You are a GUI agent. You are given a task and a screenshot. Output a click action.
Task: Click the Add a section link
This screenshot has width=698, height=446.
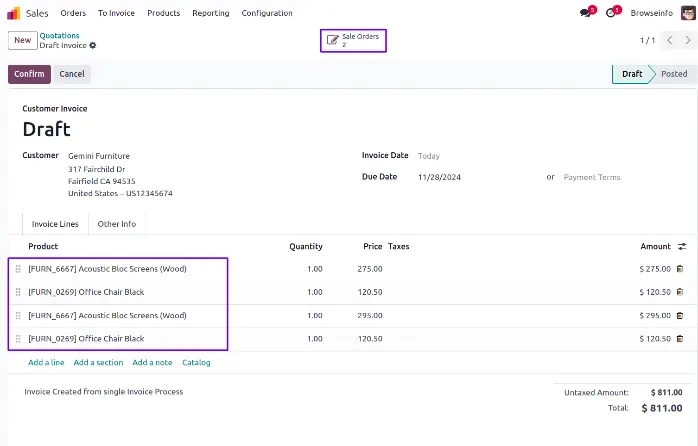98,362
